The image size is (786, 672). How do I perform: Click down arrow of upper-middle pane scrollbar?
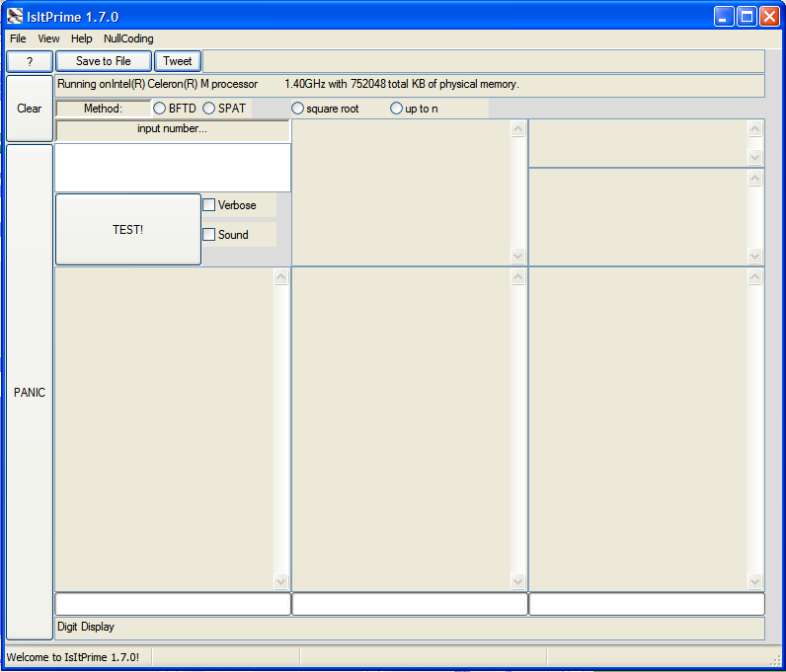coord(517,257)
